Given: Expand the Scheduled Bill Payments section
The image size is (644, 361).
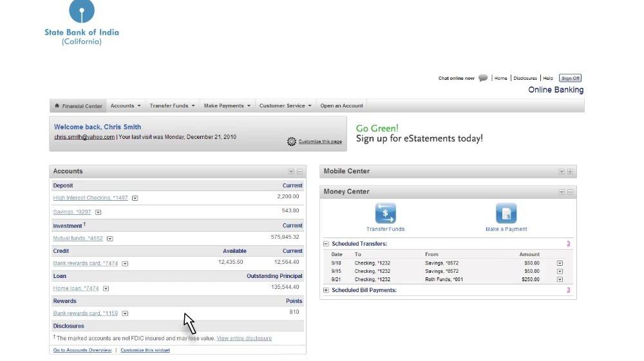Looking at the screenshot, I should 326,290.
